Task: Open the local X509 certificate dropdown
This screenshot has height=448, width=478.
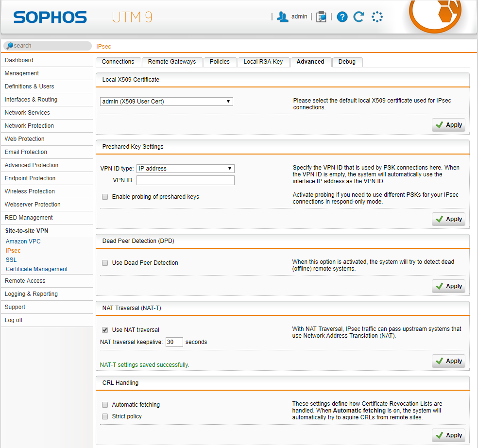Action: click(x=167, y=102)
